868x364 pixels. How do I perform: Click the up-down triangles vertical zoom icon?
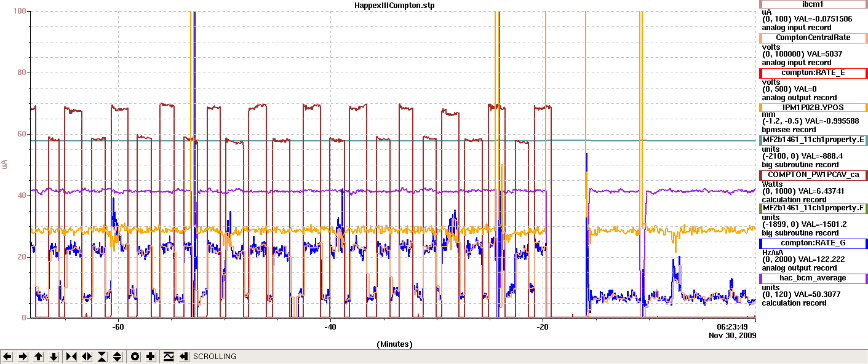[117, 357]
